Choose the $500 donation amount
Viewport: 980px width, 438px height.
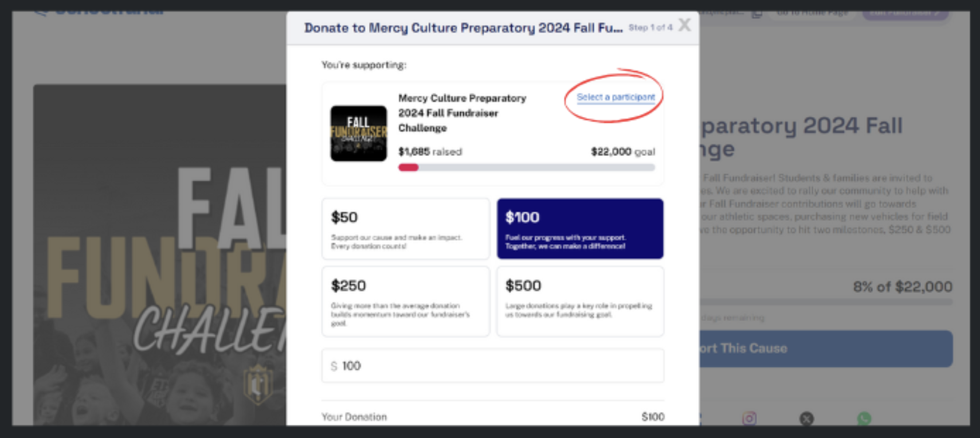[579, 302]
